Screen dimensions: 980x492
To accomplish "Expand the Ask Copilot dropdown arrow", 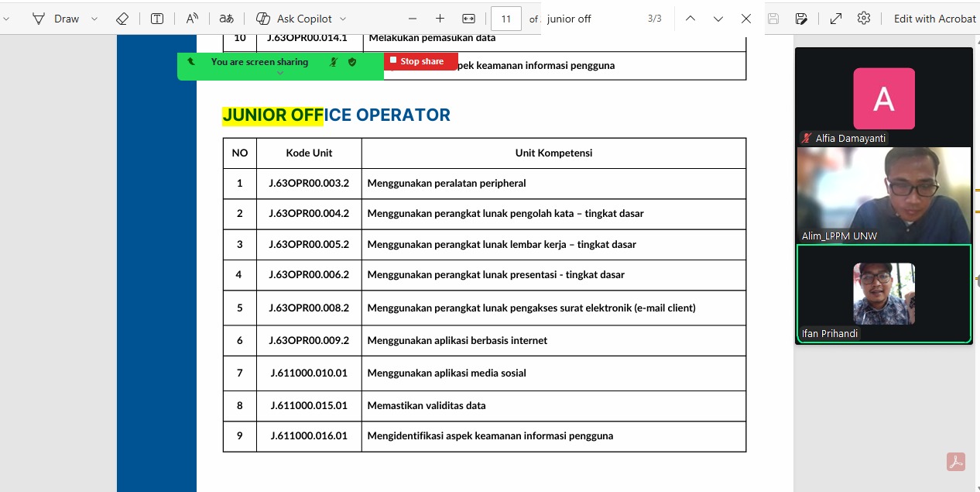I will (343, 19).
